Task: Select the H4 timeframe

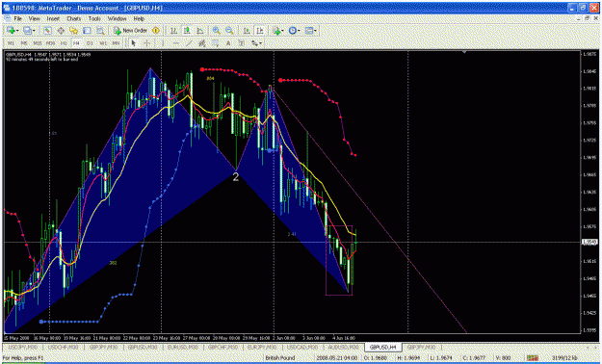Action: [x=76, y=43]
